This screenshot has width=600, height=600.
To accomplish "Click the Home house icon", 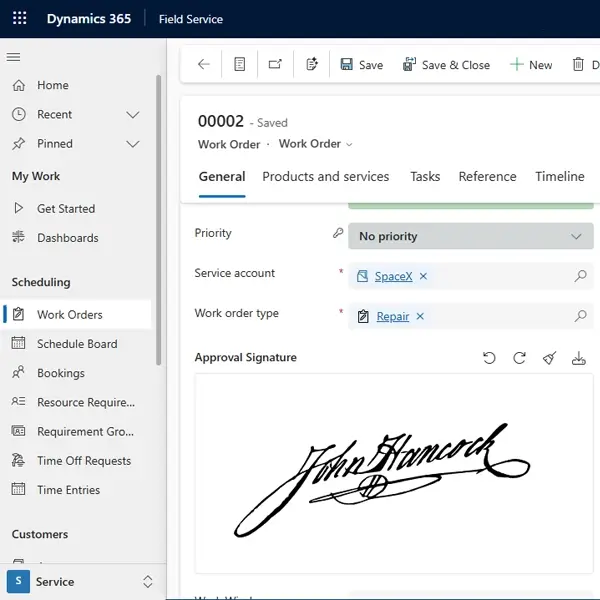I will point(19,85).
